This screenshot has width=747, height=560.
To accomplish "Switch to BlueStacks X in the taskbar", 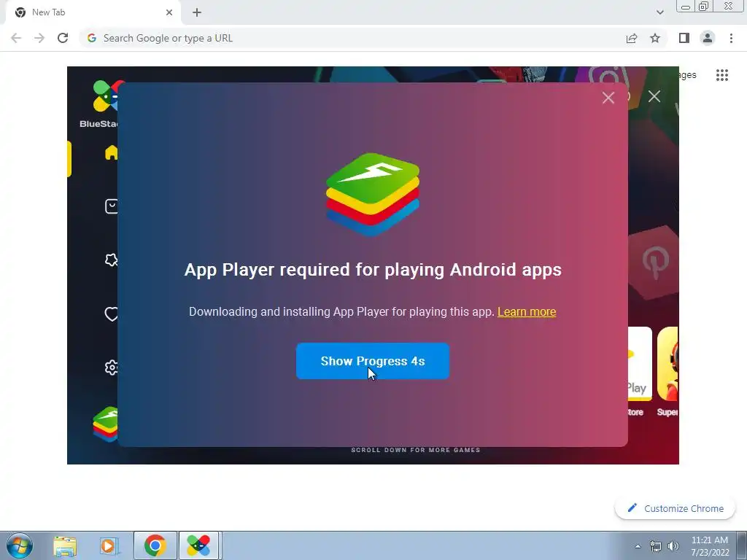I will [198, 545].
